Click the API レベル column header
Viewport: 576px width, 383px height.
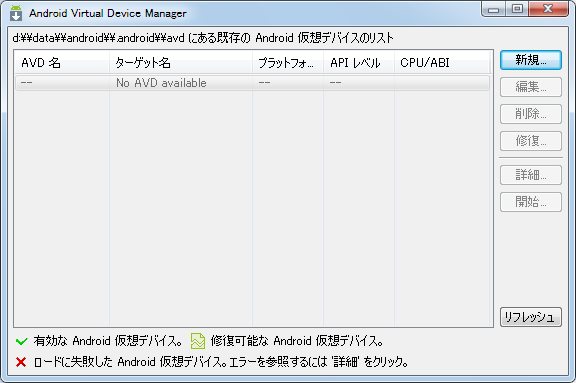359,63
